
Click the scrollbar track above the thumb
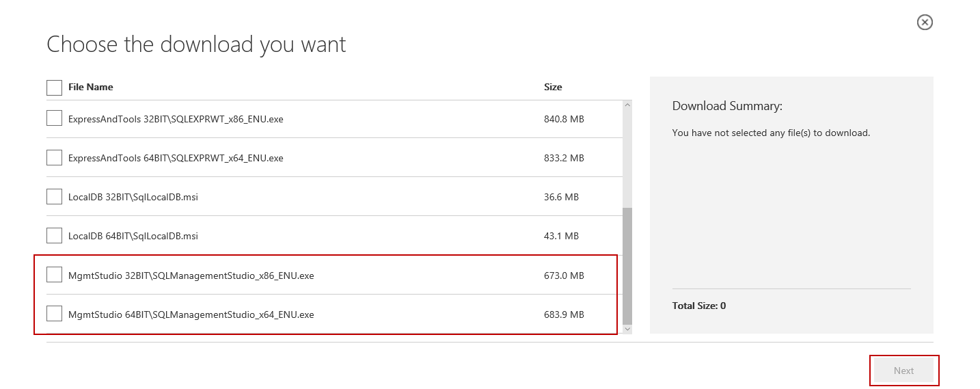point(627,157)
